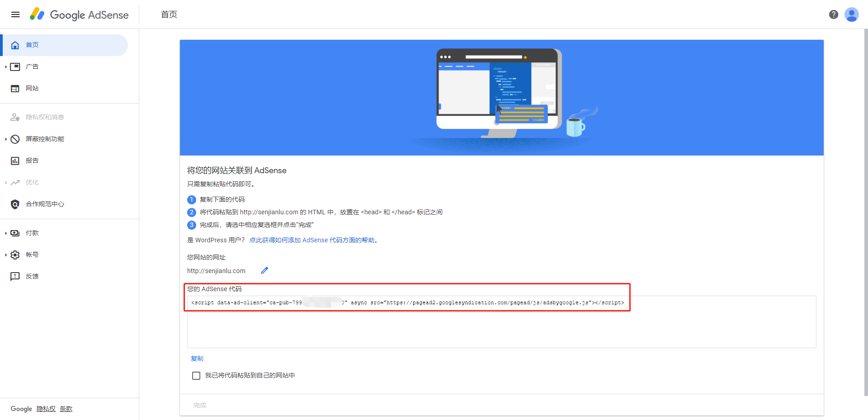Open the hamburger main menu

point(15,14)
